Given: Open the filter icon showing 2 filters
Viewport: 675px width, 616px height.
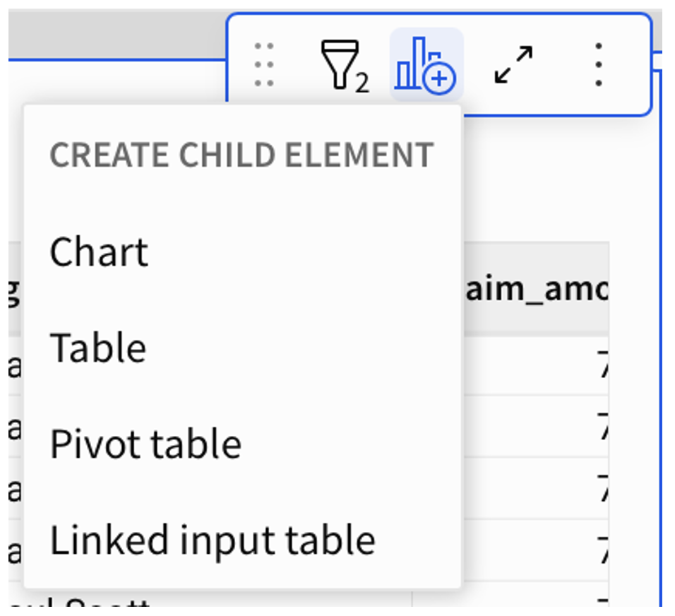Looking at the screenshot, I should coord(342,65).
